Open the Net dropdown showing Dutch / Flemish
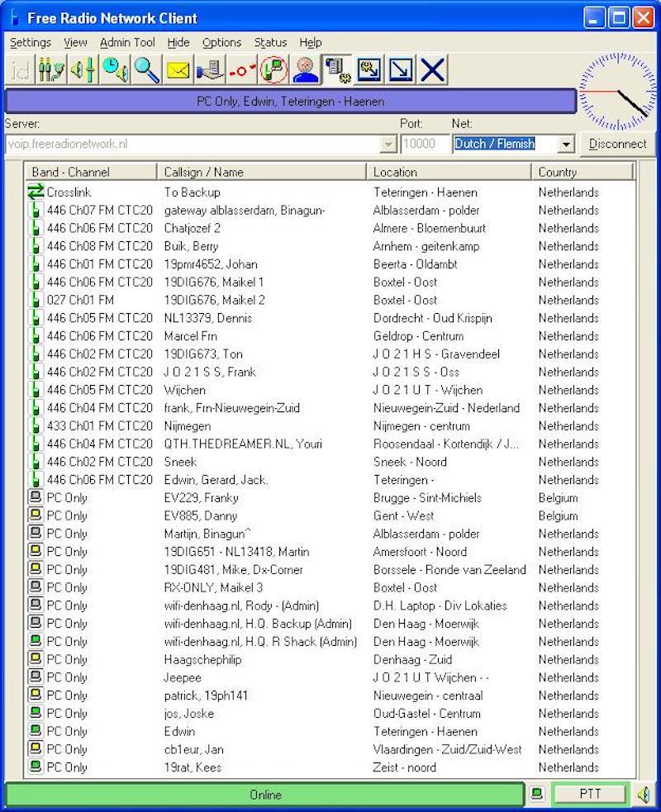 pyautogui.click(x=566, y=144)
